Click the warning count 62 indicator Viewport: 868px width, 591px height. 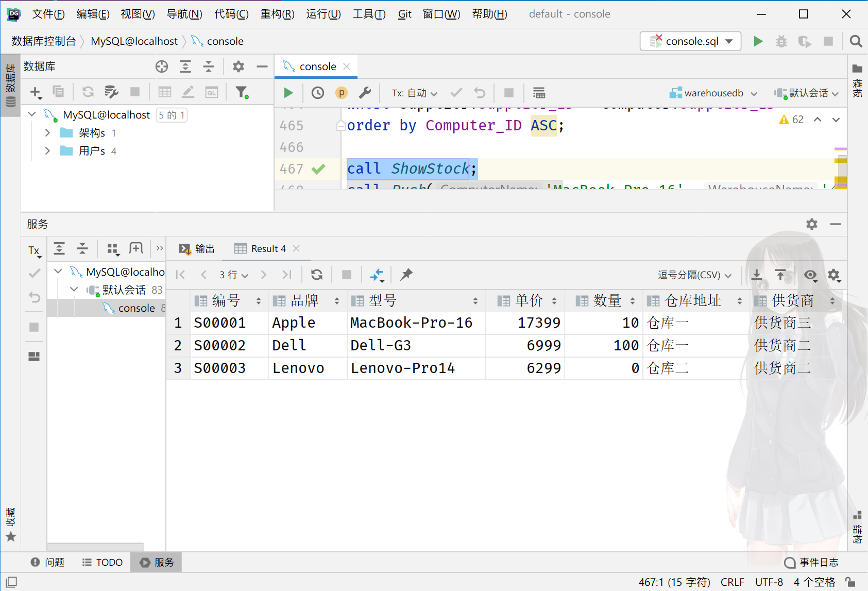[x=791, y=120]
